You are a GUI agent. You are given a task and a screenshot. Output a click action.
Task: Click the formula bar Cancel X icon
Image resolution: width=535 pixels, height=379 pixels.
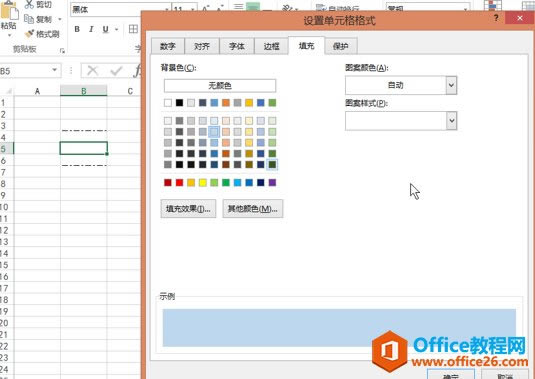coord(92,71)
